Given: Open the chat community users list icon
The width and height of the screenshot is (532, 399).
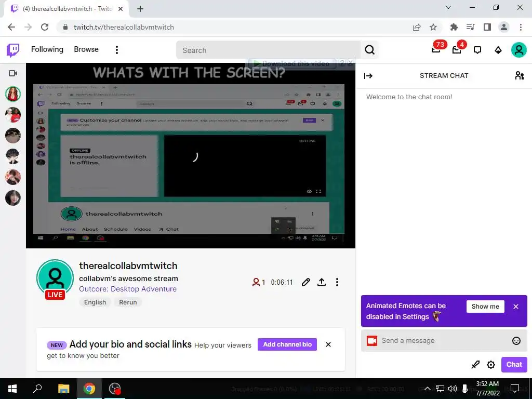Looking at the screenshot, I should pos(519,75).
